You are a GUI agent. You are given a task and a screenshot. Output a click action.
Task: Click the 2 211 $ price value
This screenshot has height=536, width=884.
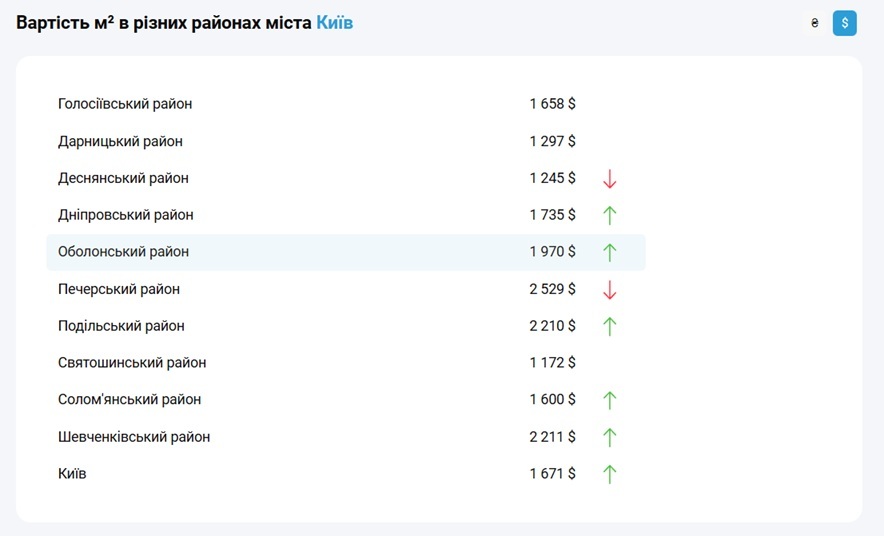(552, 437)
